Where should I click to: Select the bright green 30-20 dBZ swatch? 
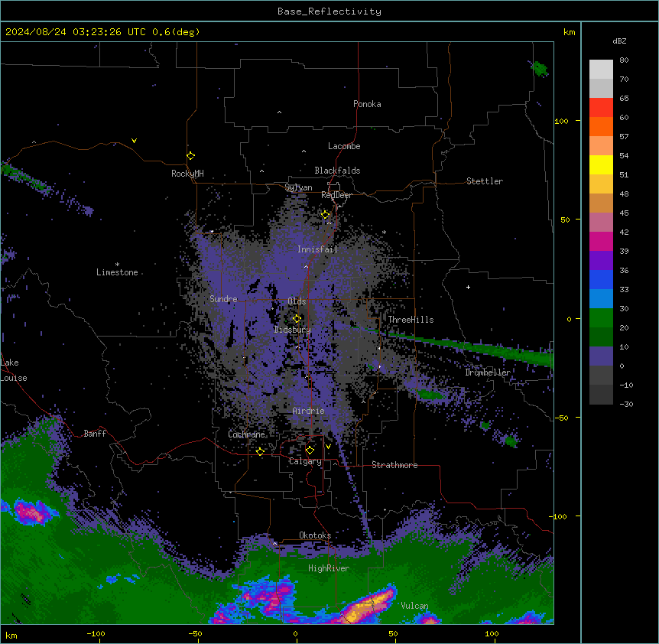tap(601, 318)
